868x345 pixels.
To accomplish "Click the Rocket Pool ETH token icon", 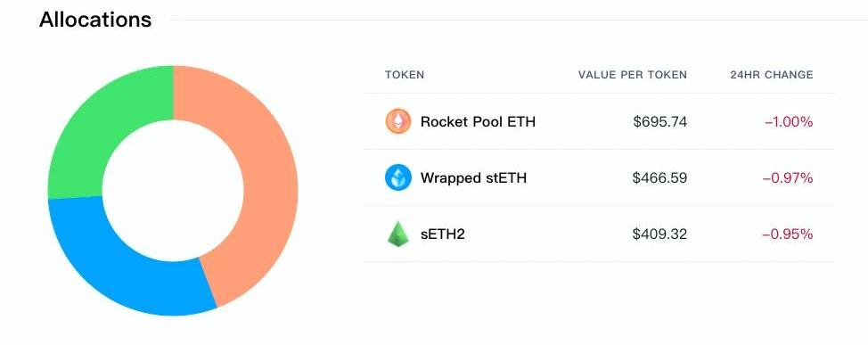I will 398,121.
